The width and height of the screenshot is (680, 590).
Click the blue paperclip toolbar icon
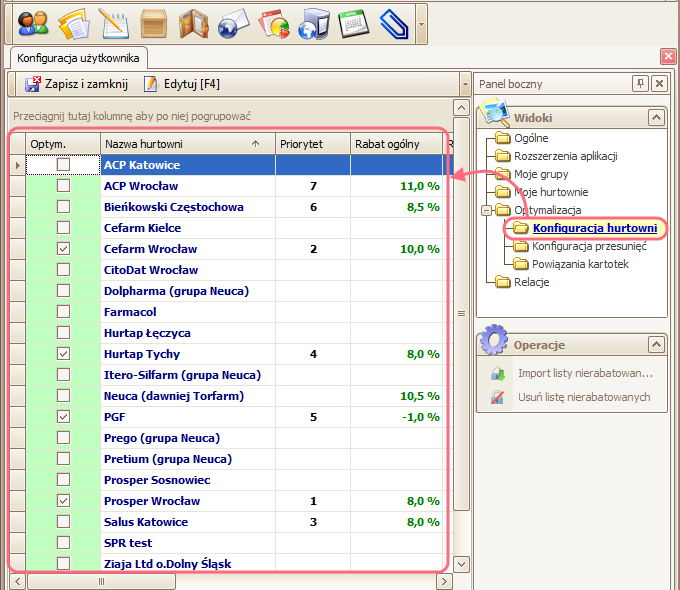pyautogui.click(x=394, y=21)
